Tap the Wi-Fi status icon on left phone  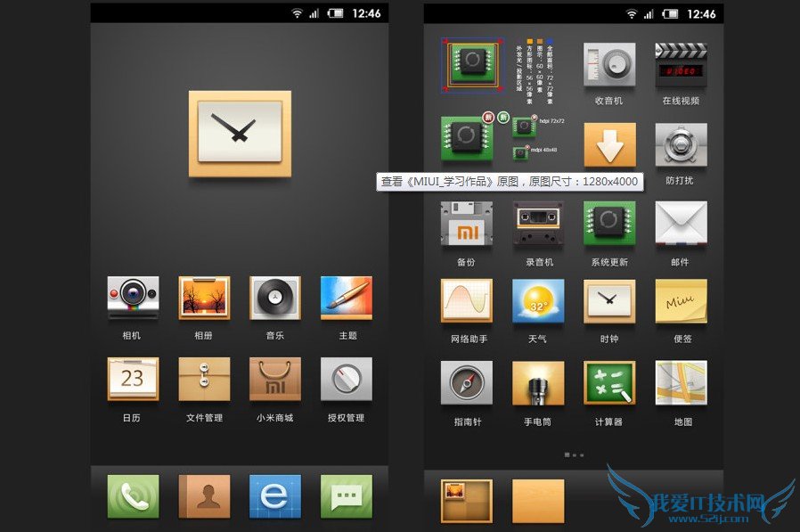coord(297,13)
